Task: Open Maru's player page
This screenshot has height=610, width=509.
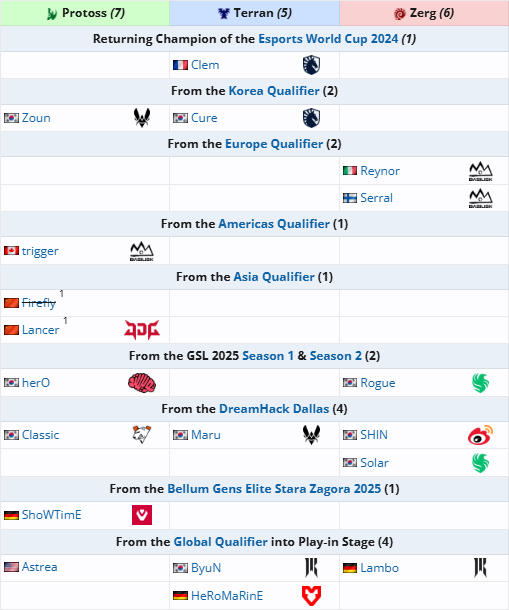Action: coord(205,435)
